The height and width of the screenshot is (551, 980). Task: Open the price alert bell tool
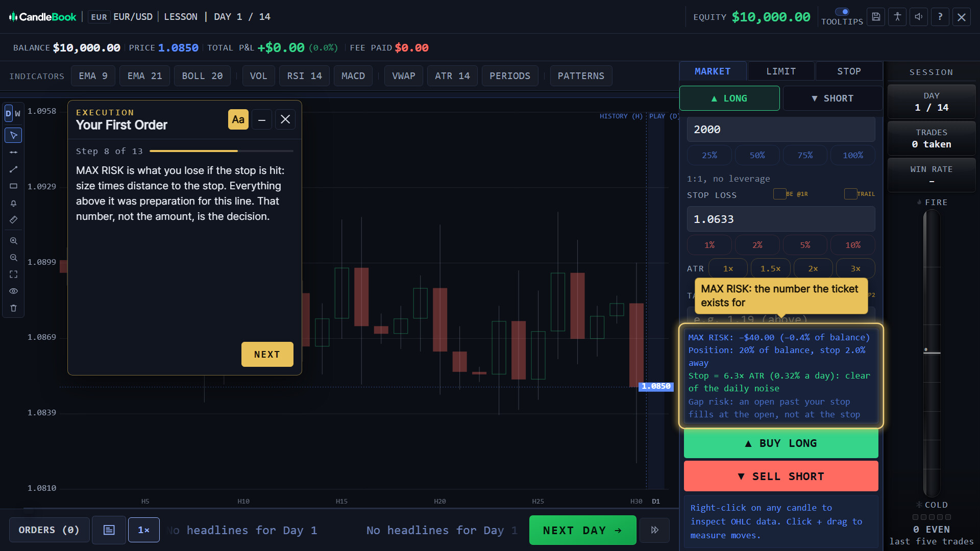14,203
